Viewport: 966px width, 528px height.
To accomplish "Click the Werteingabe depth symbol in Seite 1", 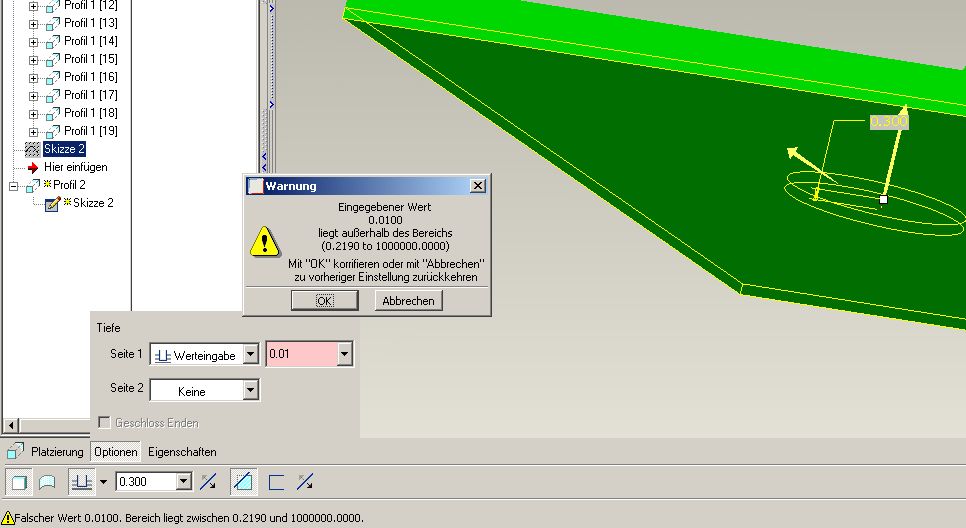I will 163,355.
